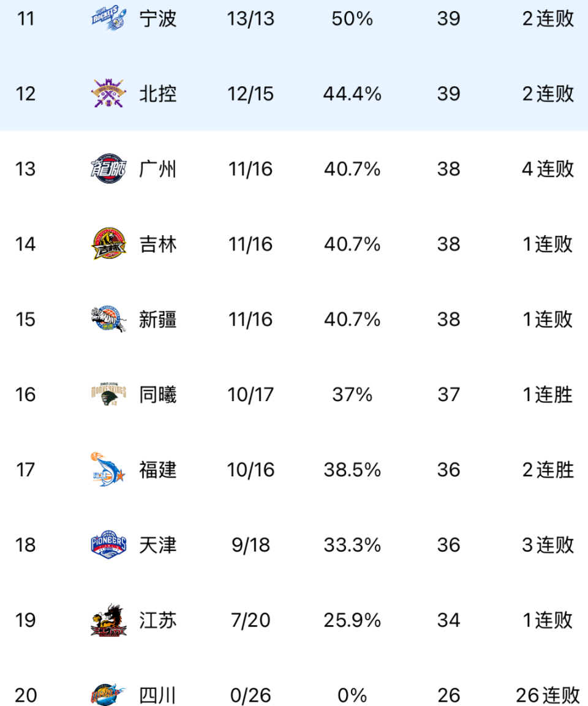Viewport: 588px width, 706px height.
Task: Click Xinjiang's 1连败 streak text
Action: pos(548,319)
